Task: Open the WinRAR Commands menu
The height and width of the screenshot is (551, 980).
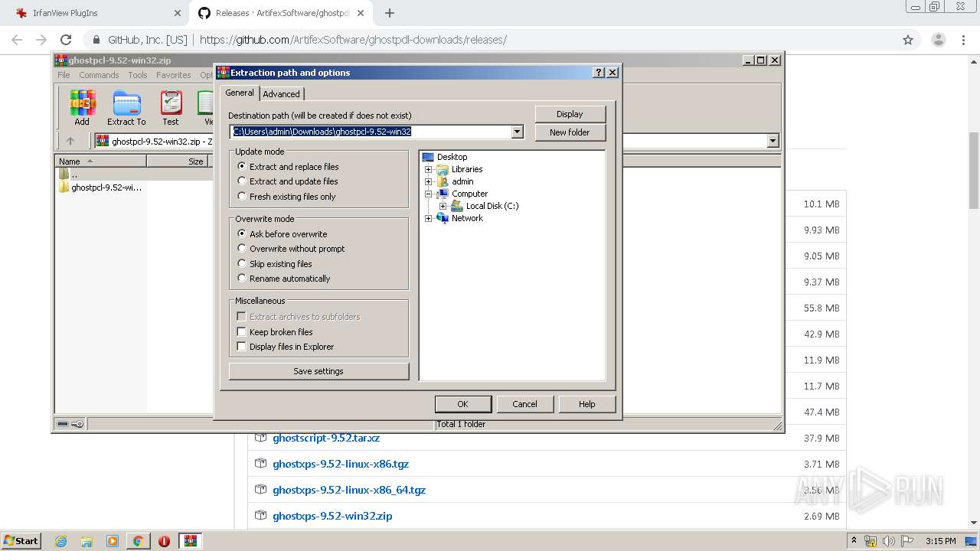Action: click(99, 75)
